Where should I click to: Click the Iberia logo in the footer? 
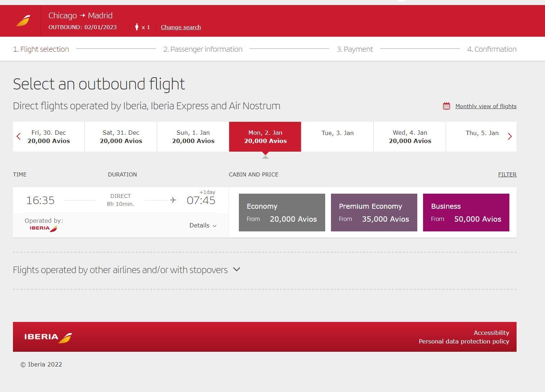48,337
